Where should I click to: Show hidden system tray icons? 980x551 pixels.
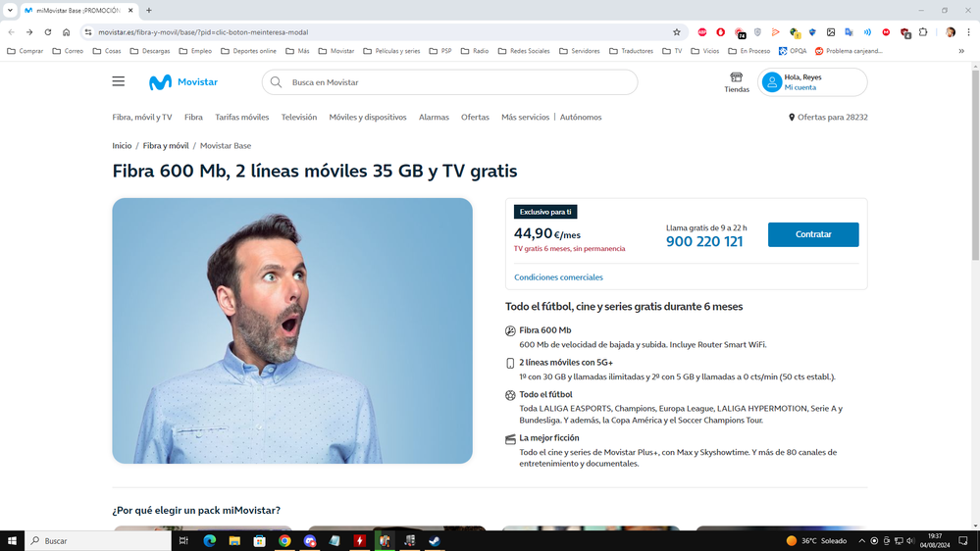coord(862,540)
